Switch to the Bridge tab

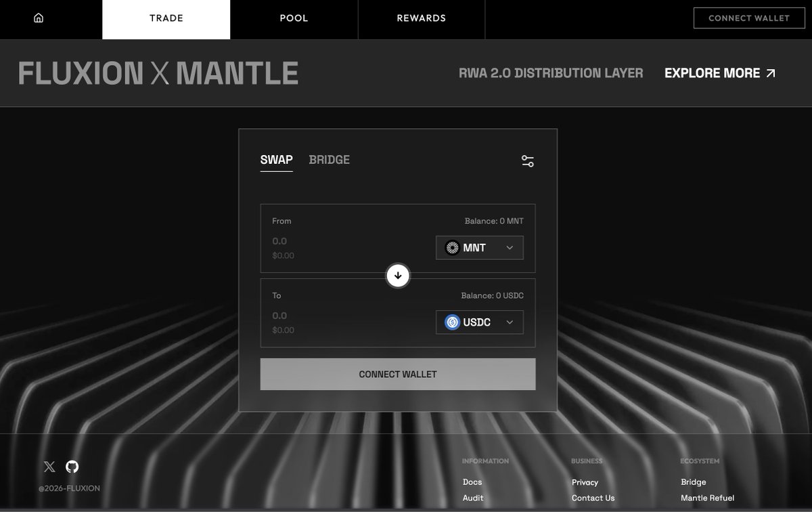[330, 160]
